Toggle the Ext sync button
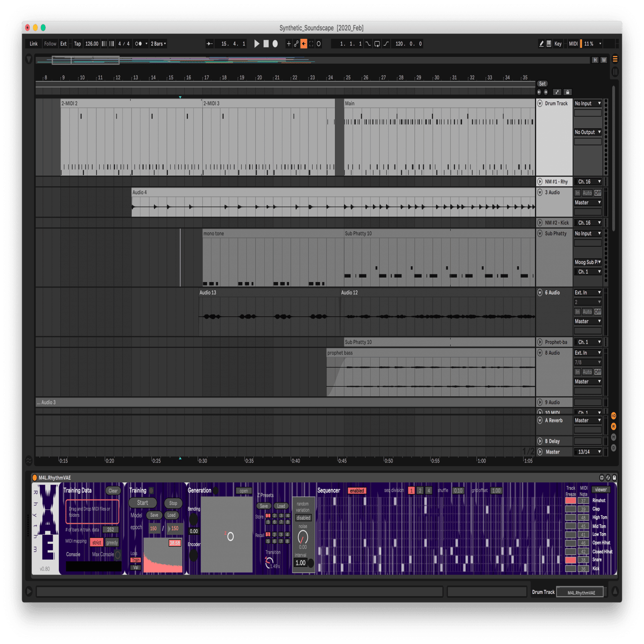The image size is (644, 644). click(x=64, y=44)
